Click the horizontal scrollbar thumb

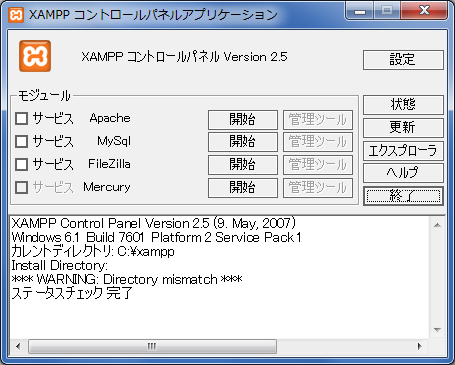(x=152, y=346)
